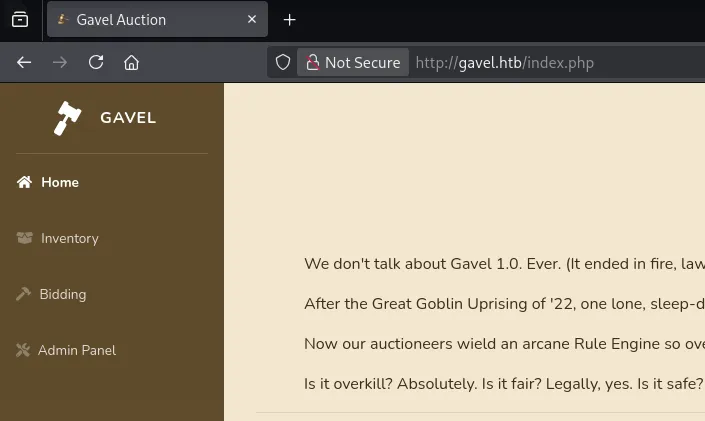Open a new browser tab
The height and width of the screenshot is (421, 705).
(x=290, y=19)
